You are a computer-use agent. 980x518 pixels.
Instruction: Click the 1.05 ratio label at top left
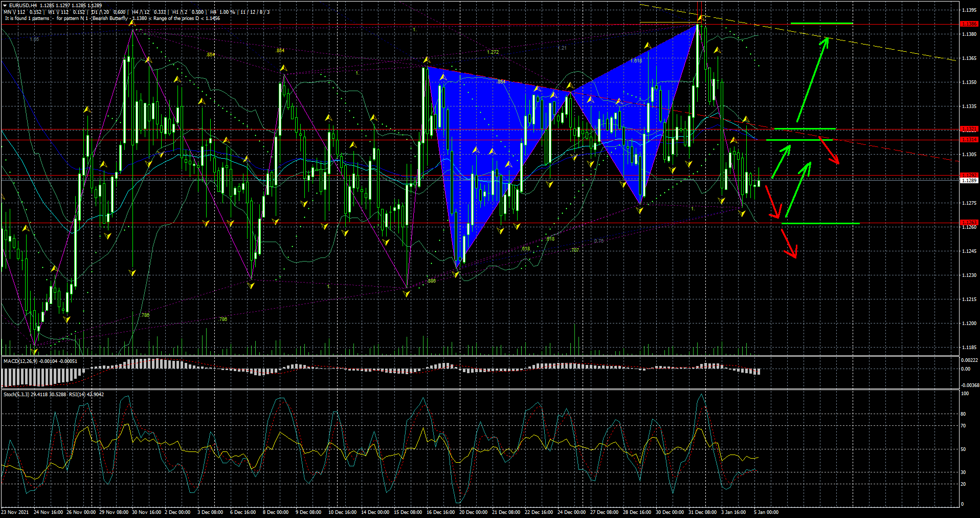point(34,39)
